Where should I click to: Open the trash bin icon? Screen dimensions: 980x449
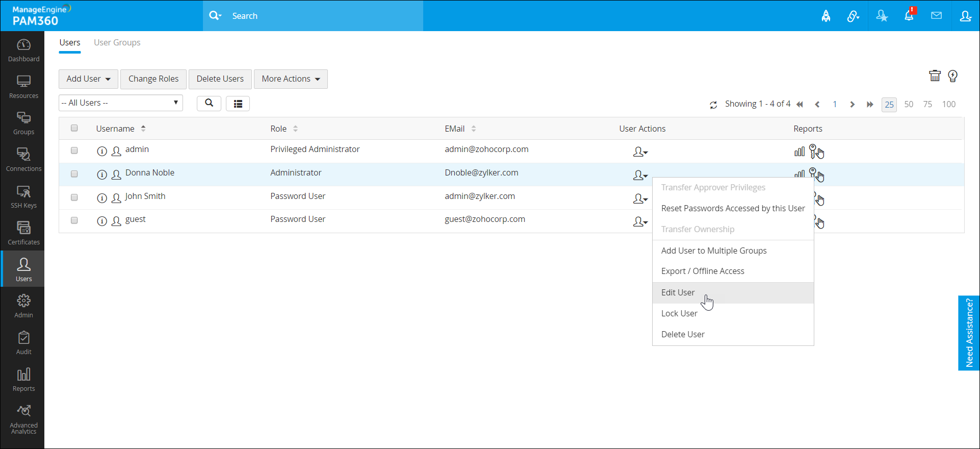click(935, 76)
